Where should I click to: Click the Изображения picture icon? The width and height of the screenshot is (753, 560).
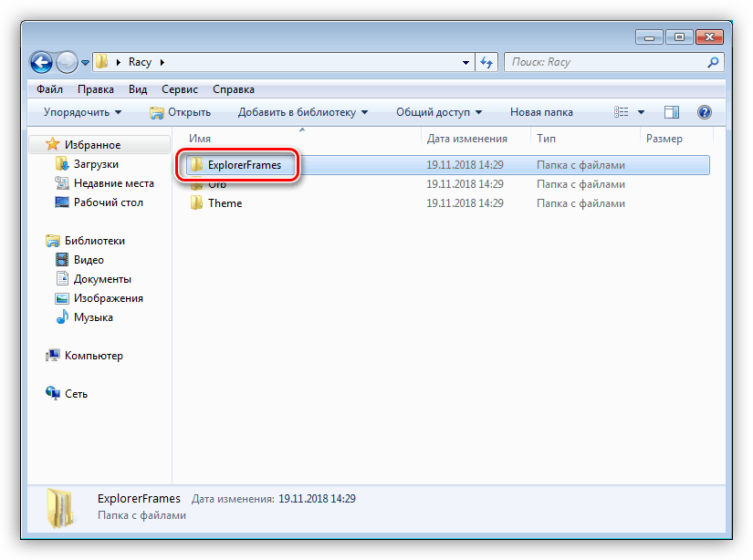click(62, 298)
